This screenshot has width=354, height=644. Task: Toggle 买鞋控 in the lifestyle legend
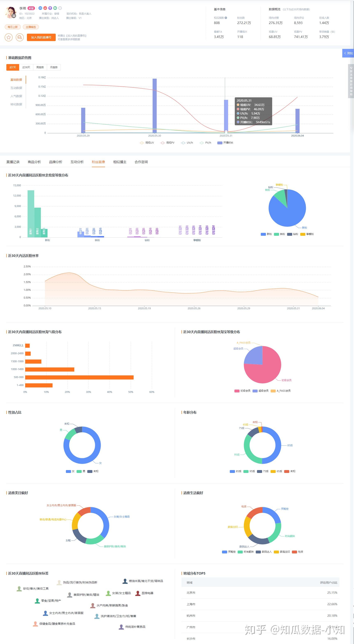(229, 552)
